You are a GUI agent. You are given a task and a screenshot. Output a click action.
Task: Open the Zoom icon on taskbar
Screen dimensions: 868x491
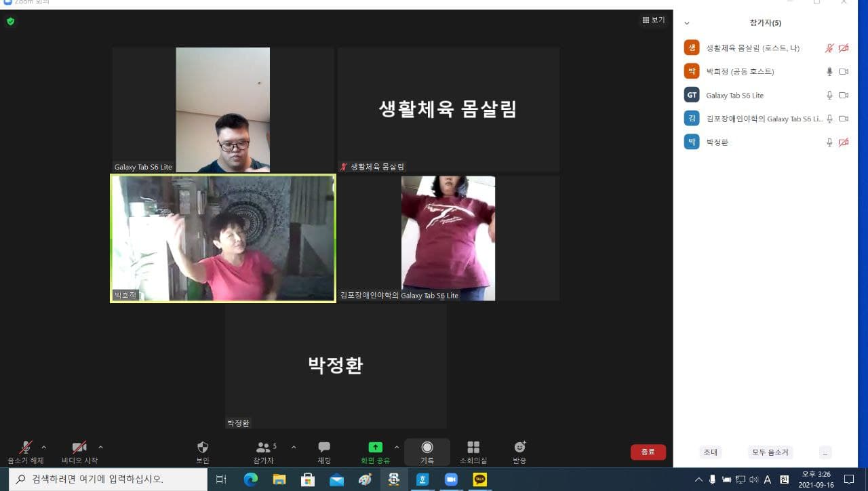(451, 479)
